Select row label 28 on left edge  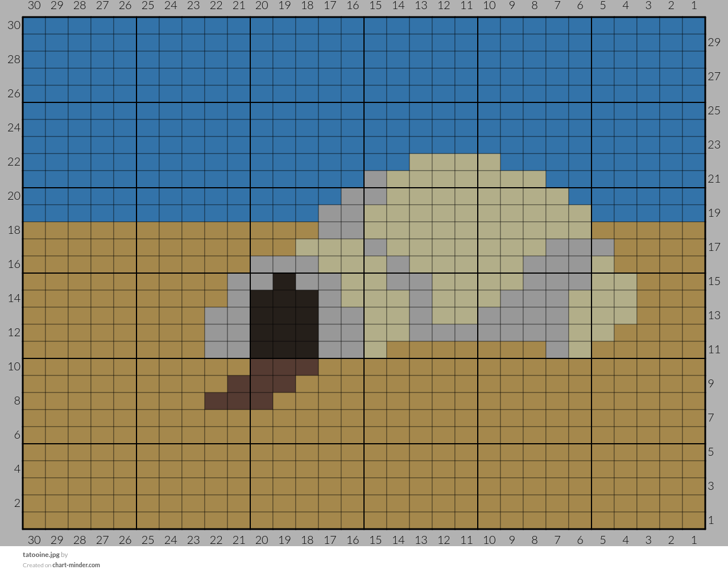pos(14,59)
